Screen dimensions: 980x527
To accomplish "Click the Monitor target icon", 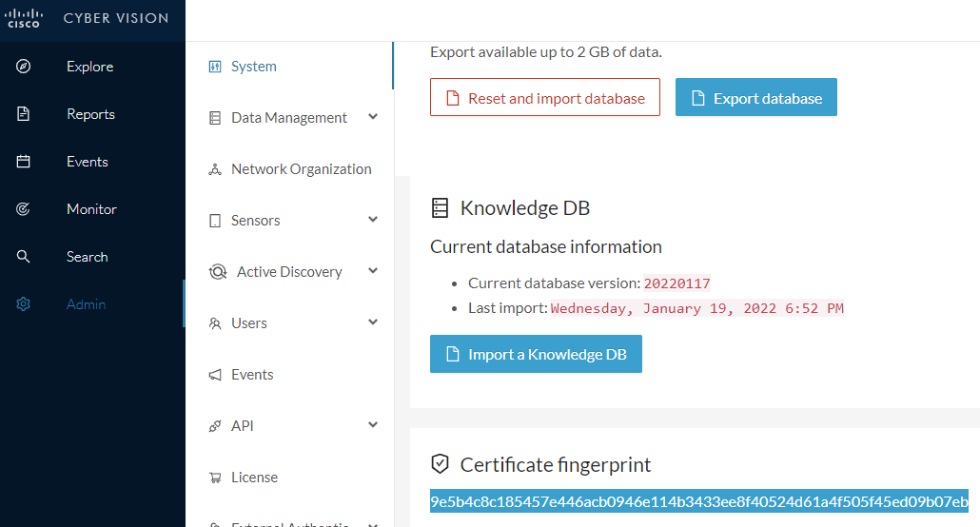I will (x=23, y=208).
